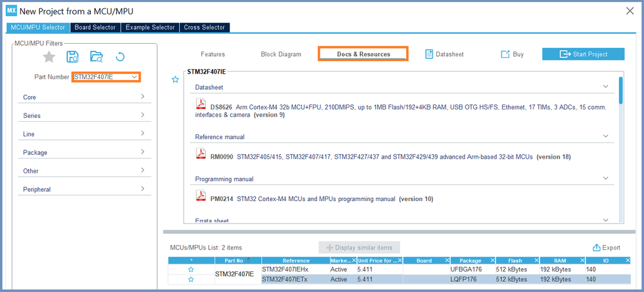Open RM0090 reference manual PDF icon
Viewport: 644px width, 292px height.
pos(200,153)
